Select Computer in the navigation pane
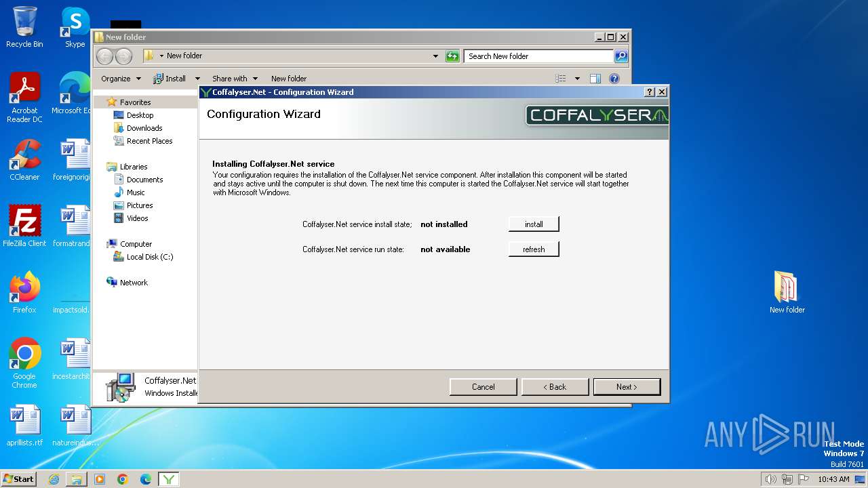 coord(136,244)
